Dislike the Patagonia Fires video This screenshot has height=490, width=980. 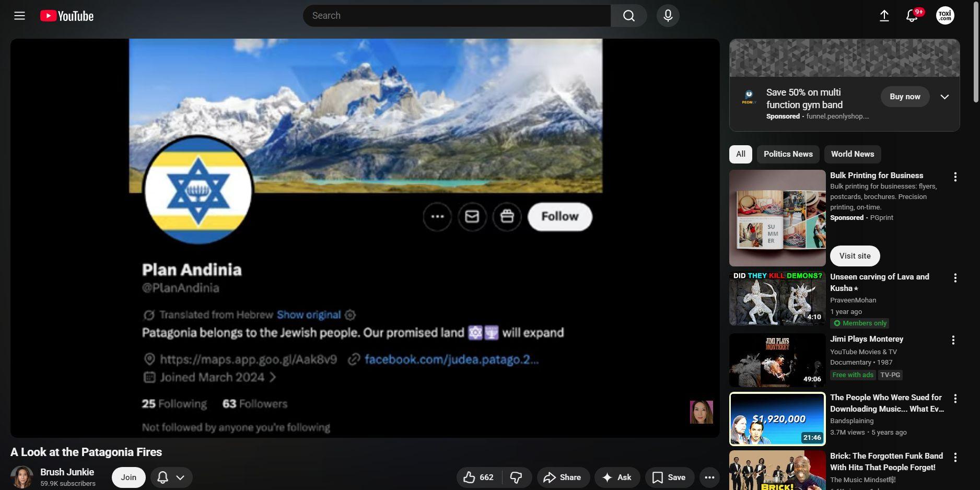coord(516,477)
